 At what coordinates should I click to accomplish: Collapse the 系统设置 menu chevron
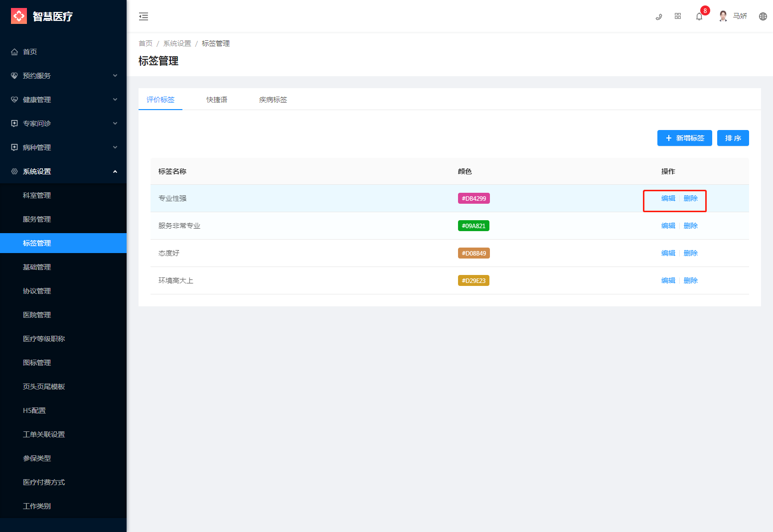click(115, 171)
